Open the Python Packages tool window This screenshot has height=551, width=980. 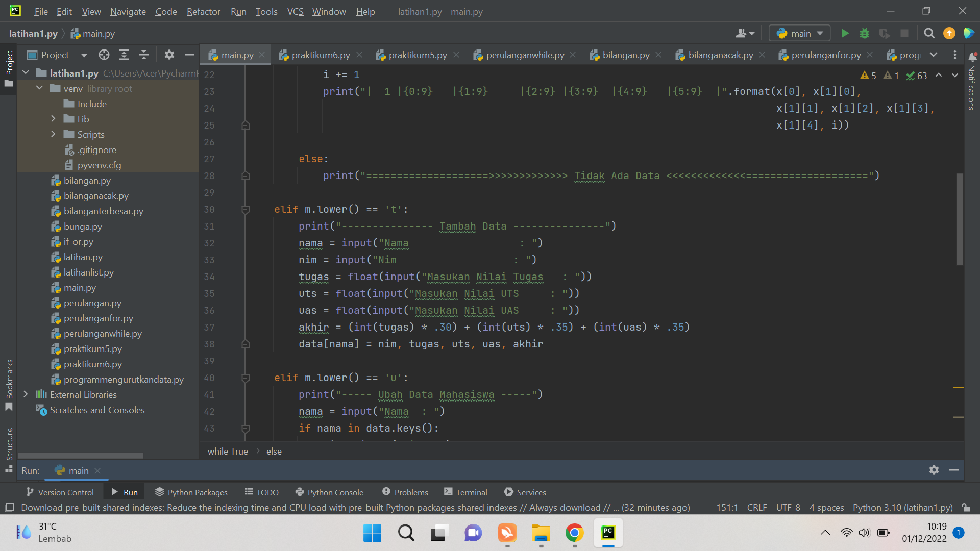coord(191,492)
